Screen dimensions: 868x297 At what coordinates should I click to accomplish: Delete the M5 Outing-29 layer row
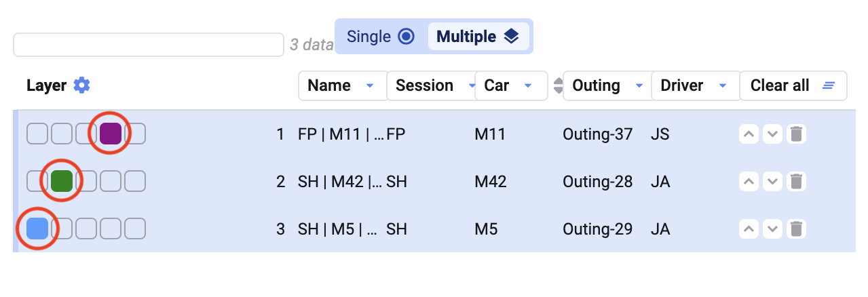point(796,229)
